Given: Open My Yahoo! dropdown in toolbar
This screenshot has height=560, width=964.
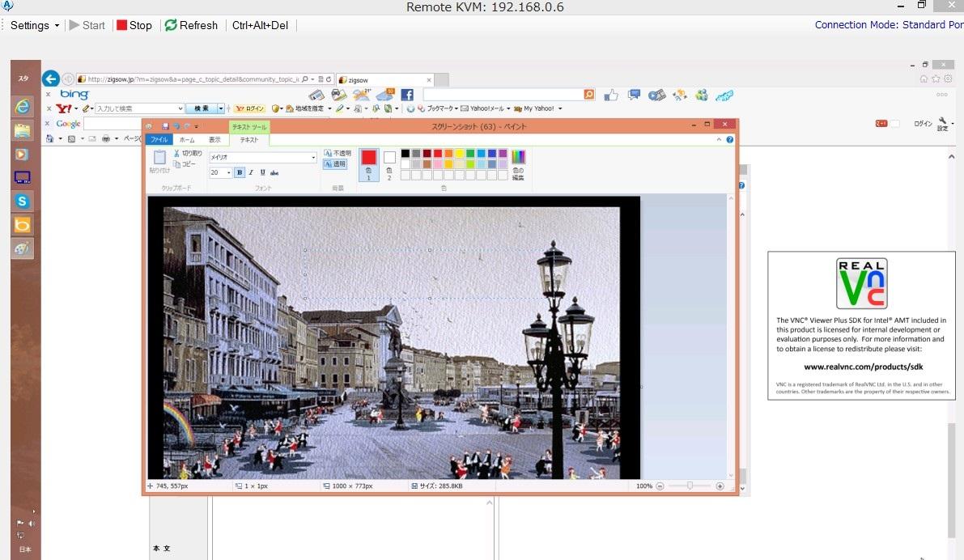Looking at the screenshot, I should coord(538,108).
